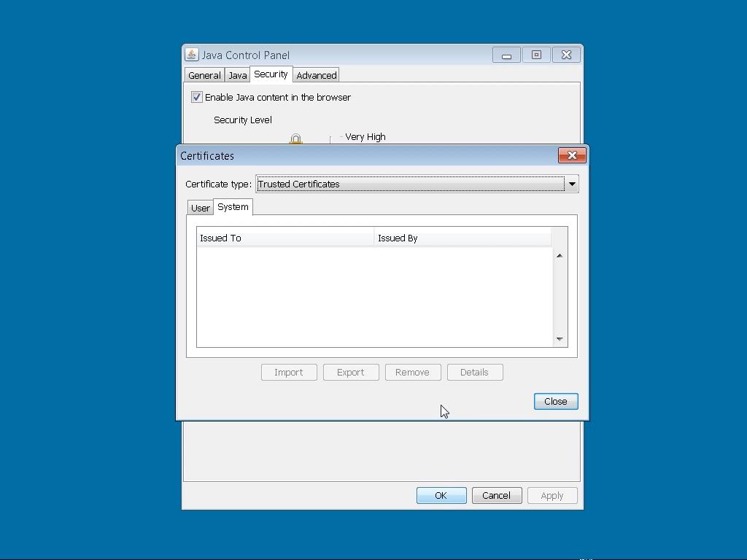Switch to the User certificates tab
The width and height of the screenshot is (747, 560).
[x=200, y=208]
